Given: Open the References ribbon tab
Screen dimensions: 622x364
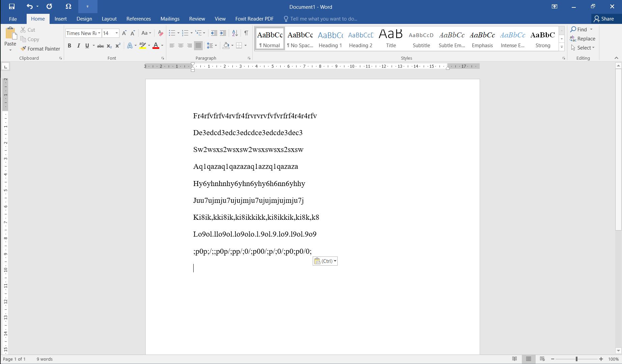Looking at the screenshot, I should (138, 19).
